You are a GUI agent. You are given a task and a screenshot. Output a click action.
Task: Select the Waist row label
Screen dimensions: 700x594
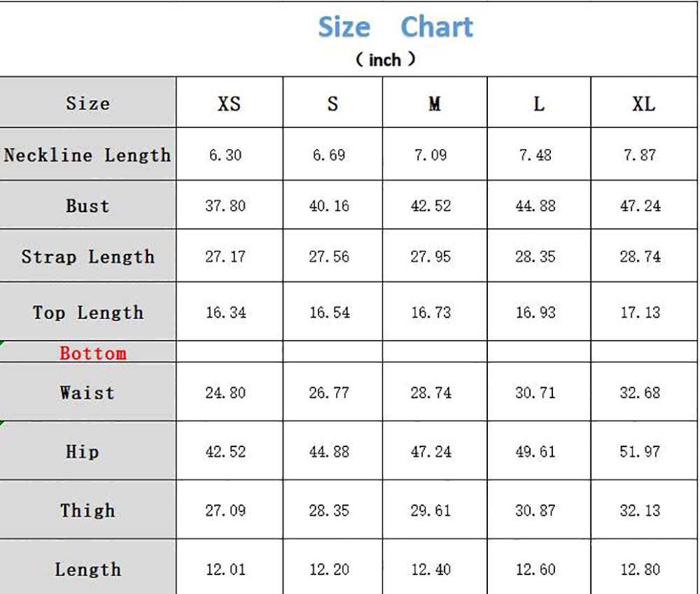coord(87,393)
